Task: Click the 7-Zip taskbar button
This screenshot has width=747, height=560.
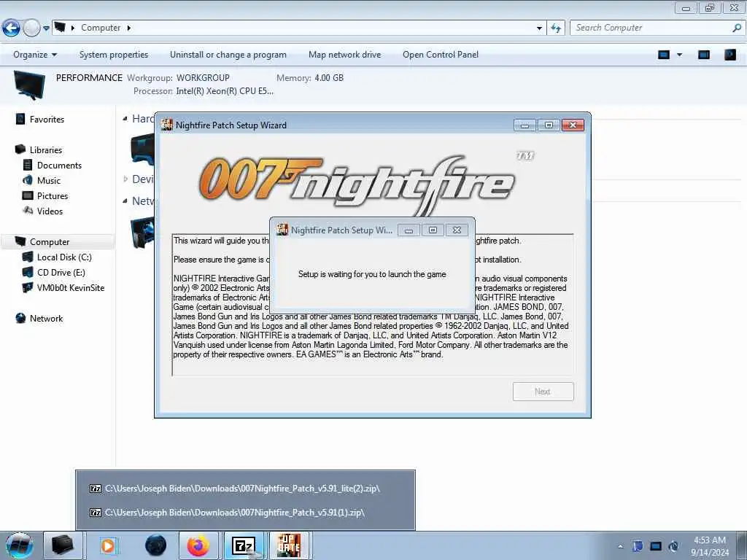Action: point(244,545)
